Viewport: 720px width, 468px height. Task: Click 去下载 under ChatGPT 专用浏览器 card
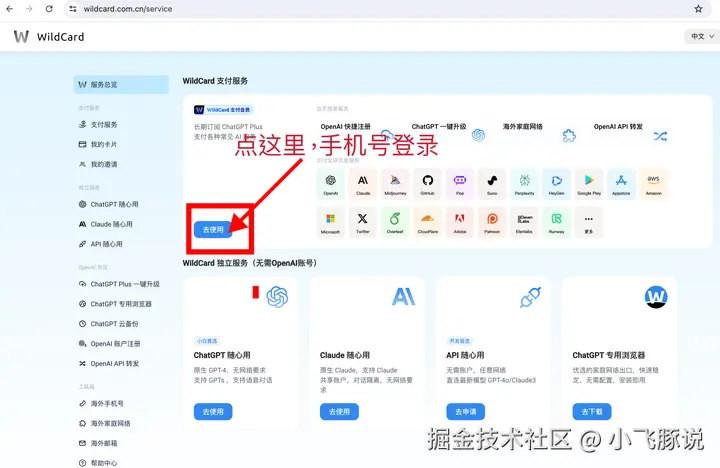pos(592,412)
